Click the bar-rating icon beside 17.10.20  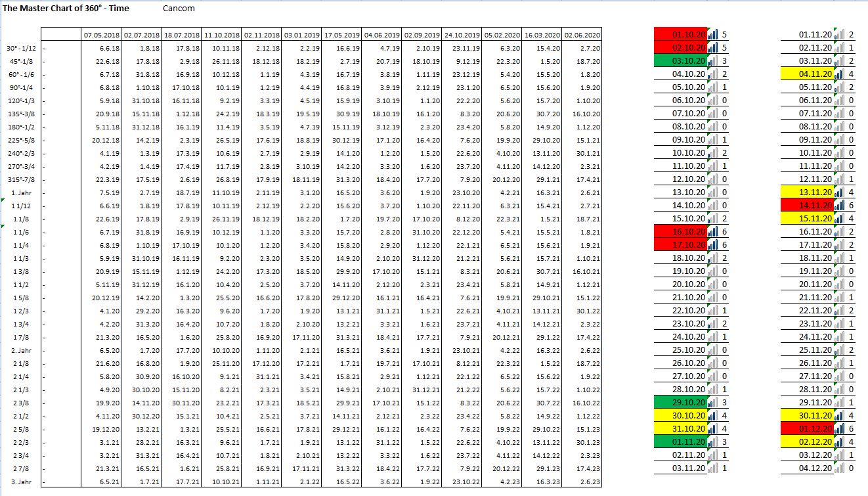click(714, 245)
